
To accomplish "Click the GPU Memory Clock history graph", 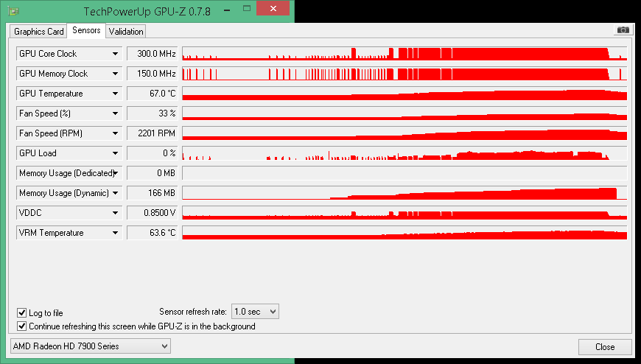I will tap(404, 74).
